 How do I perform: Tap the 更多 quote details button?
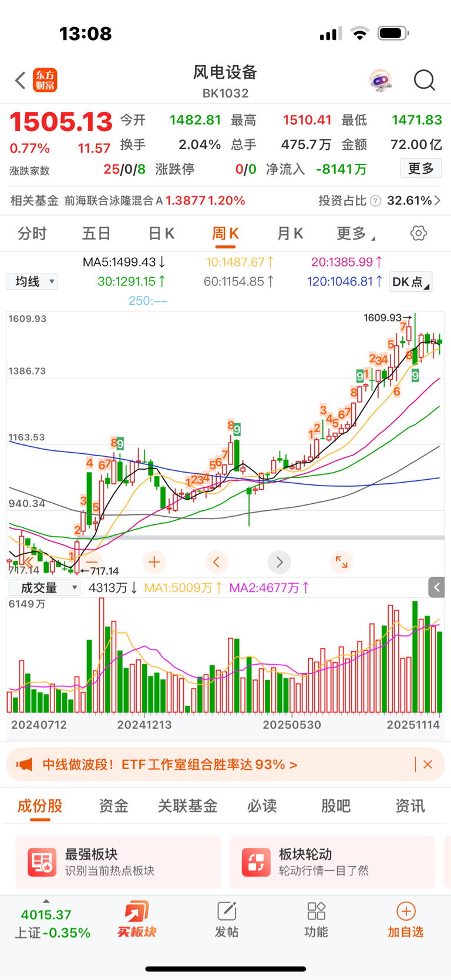click(421, 169)
